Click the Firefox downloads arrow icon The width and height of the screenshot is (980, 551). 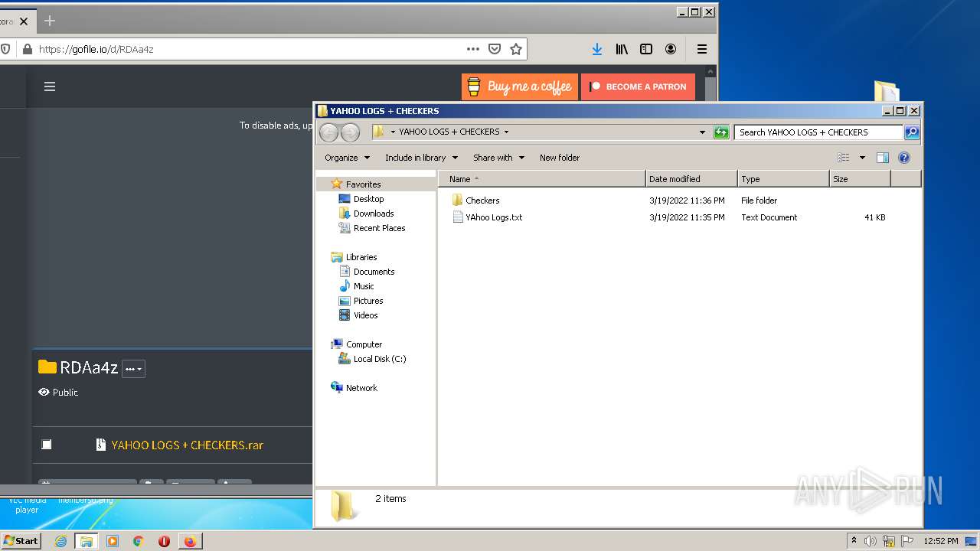coord(597,49)
